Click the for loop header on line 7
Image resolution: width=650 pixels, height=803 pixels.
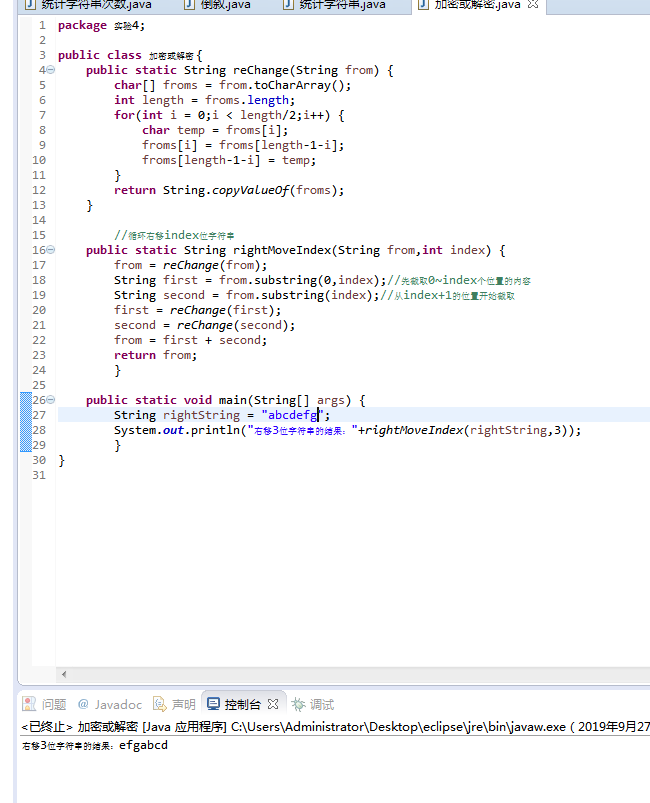229,115
